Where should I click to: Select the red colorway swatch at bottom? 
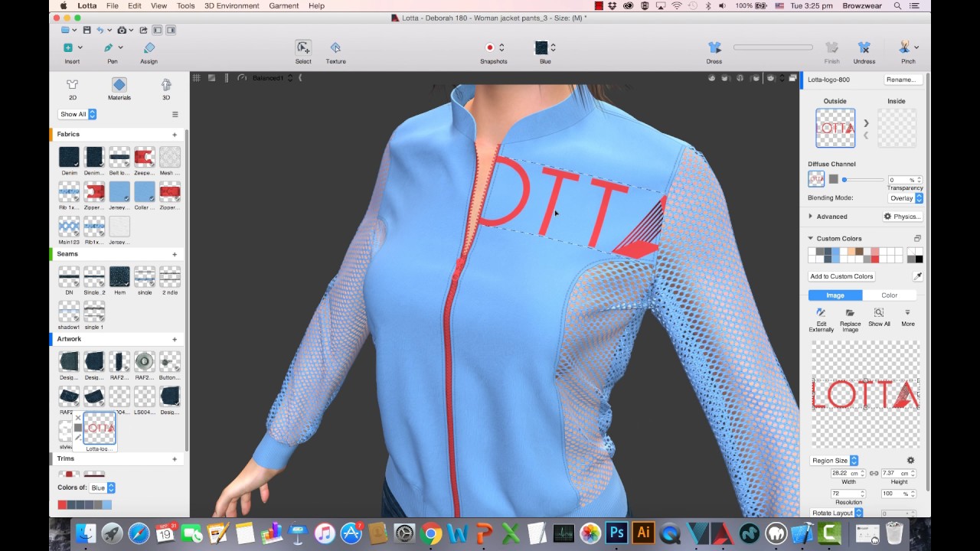(x=63, y=505)
